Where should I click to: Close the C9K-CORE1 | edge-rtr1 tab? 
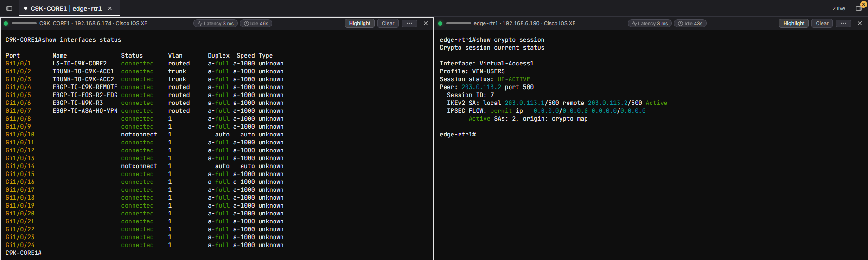pos(110,8)
